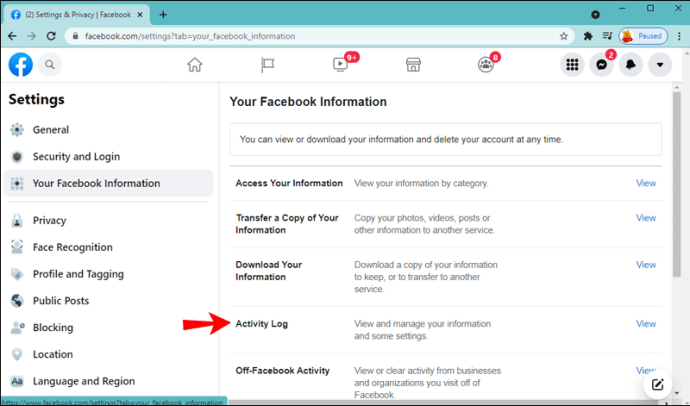690x406 pixels.
Task: Open the Groups icon
Action: coord(486,65)
